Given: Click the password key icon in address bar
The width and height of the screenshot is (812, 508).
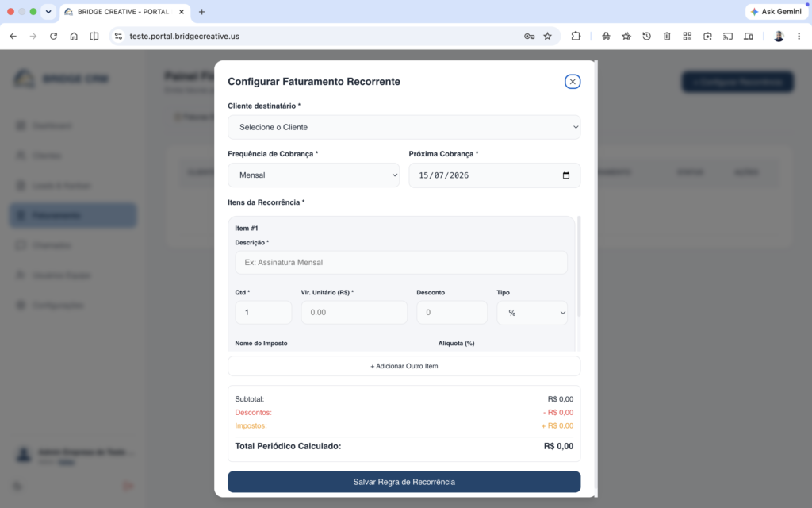Looking at the screenshot, I should pyautogui.click(x=529, y=37).
